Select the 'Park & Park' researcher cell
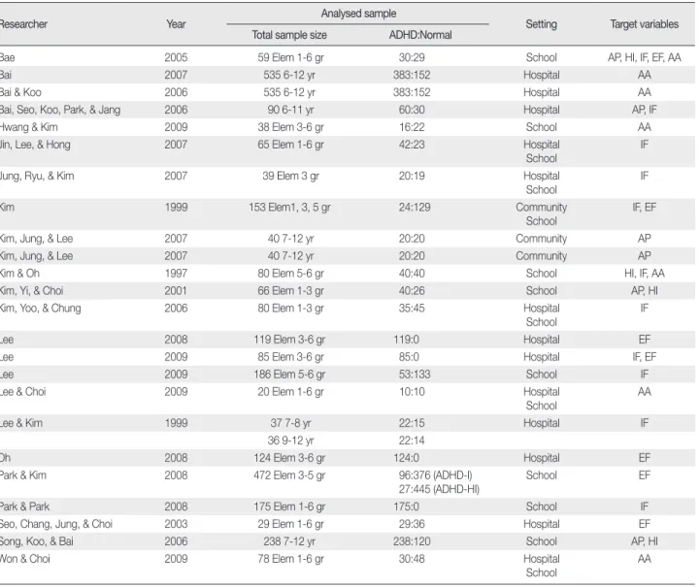The width and height of the screenshot is (700, 588). 24,506
